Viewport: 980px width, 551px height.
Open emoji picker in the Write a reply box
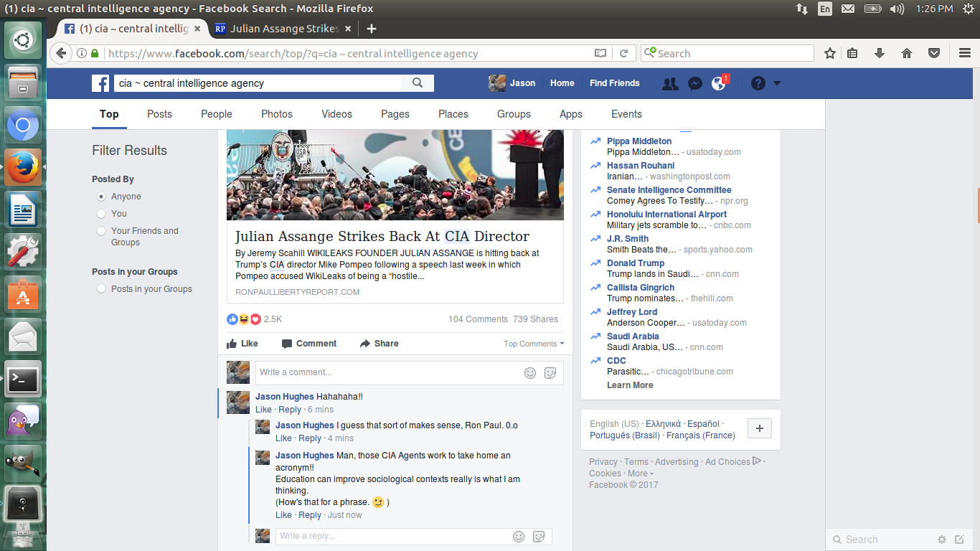pyautogui.click(x=519, y=537)
